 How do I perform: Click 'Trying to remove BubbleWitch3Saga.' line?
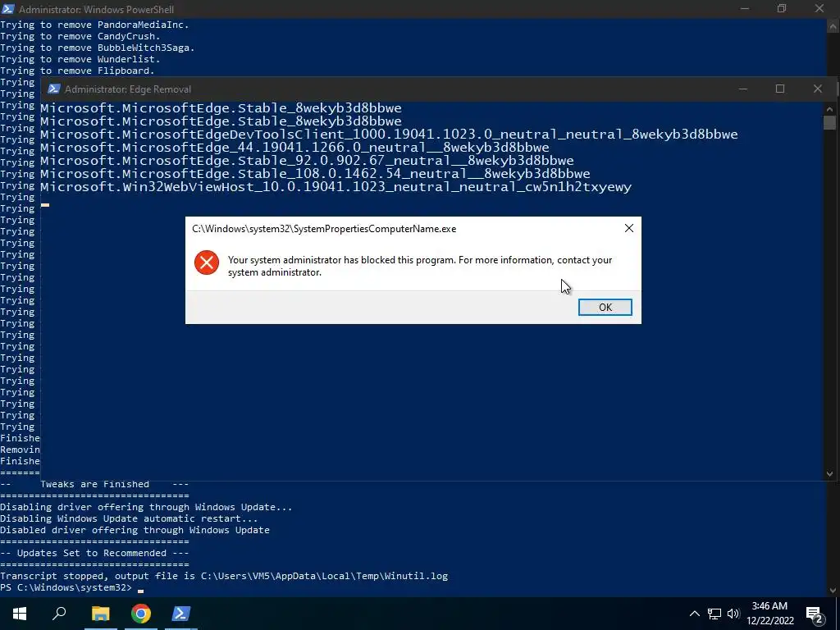[x=98, y=48]
